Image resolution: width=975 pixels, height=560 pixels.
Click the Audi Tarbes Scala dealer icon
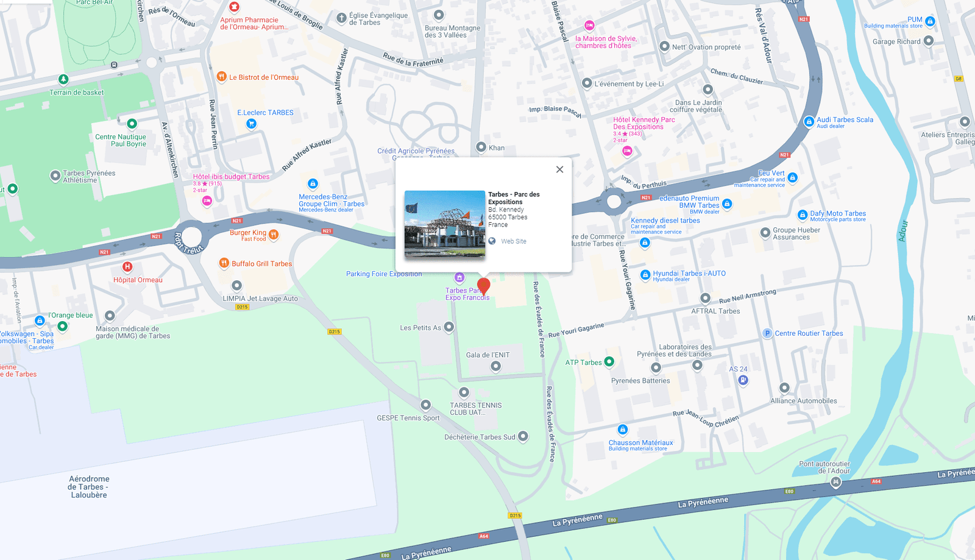pyautogui.click(x=809, y=122)
